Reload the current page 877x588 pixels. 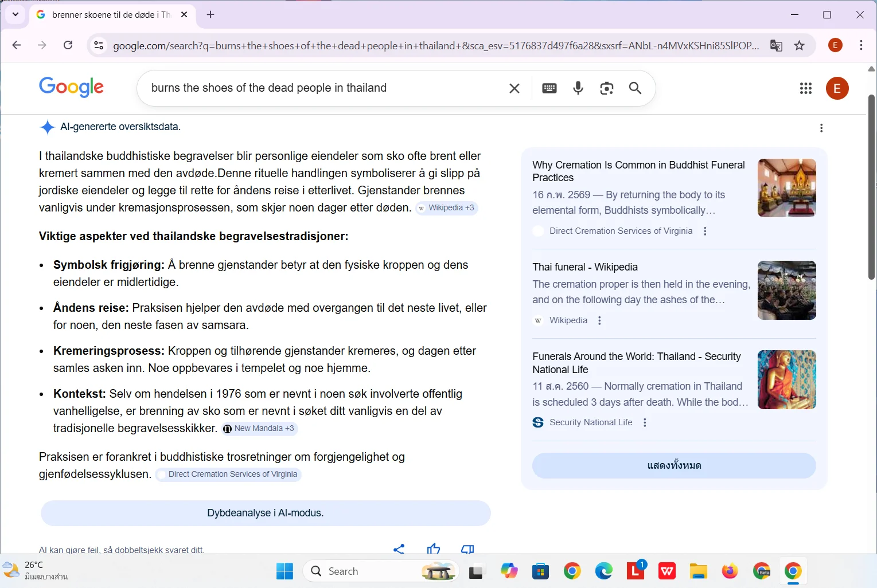click(68, 45)
